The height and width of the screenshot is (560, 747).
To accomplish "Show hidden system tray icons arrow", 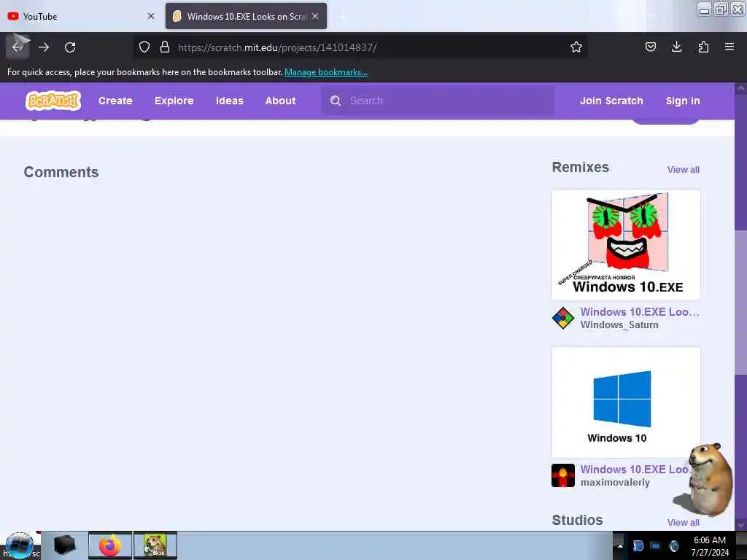I will point(620,545).
